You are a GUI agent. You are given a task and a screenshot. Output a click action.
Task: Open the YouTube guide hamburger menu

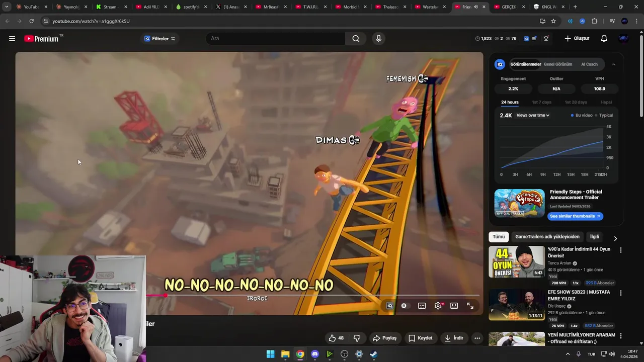pos(12,39)
